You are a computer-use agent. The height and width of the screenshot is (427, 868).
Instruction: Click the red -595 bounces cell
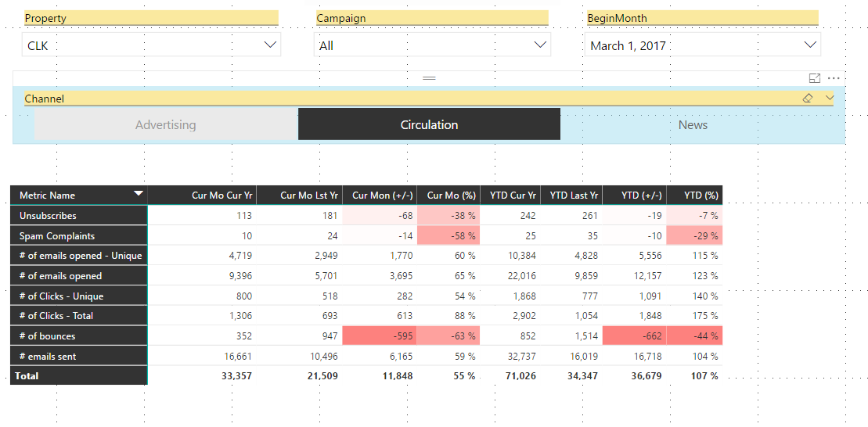coord(380,335)
